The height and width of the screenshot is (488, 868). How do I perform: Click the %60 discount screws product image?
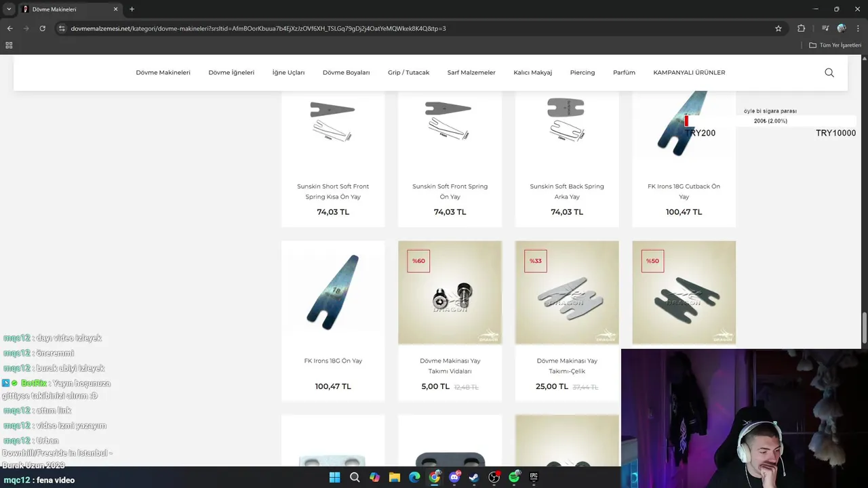(450, 292)
